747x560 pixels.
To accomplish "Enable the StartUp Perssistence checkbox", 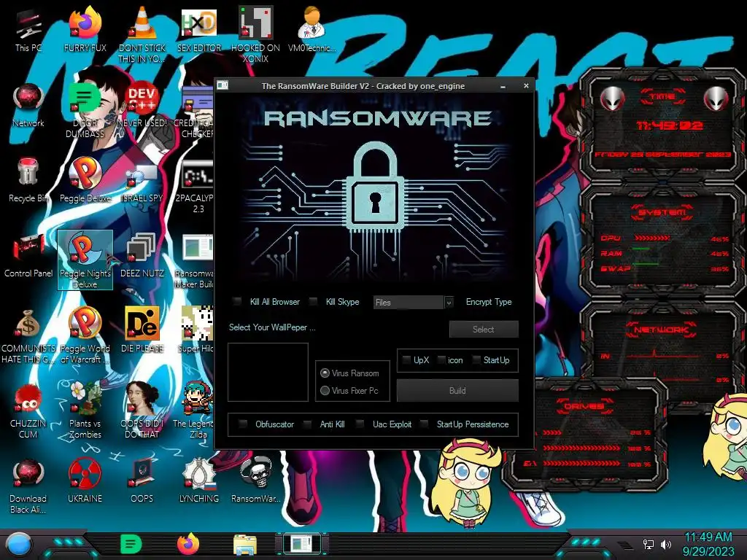I will (424, 424).
